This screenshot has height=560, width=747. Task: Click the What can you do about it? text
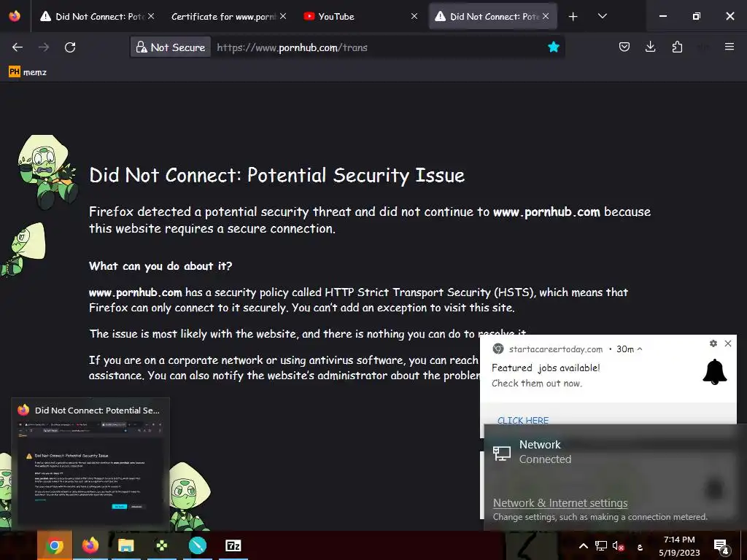(x=160, y=265)
